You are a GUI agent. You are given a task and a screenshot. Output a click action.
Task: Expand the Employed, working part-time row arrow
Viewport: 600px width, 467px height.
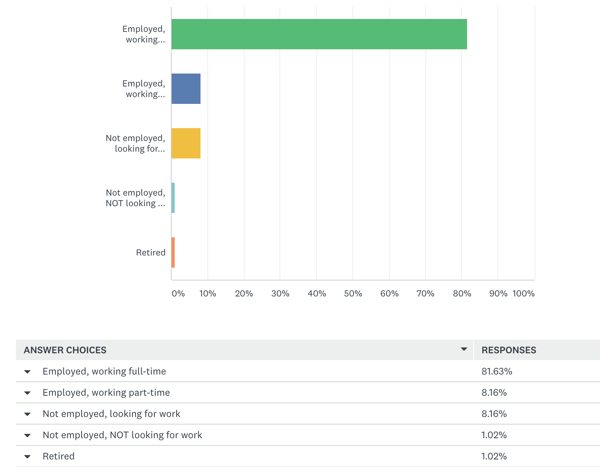[28, 393]
